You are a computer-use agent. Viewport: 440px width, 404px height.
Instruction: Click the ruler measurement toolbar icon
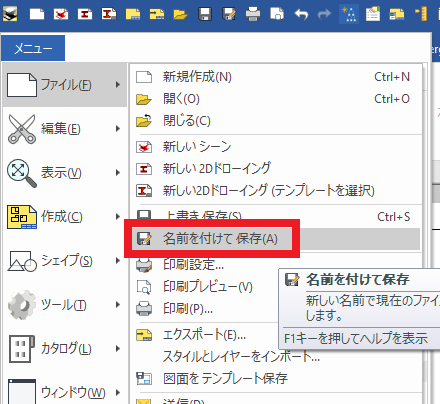(x=421, y=14)
